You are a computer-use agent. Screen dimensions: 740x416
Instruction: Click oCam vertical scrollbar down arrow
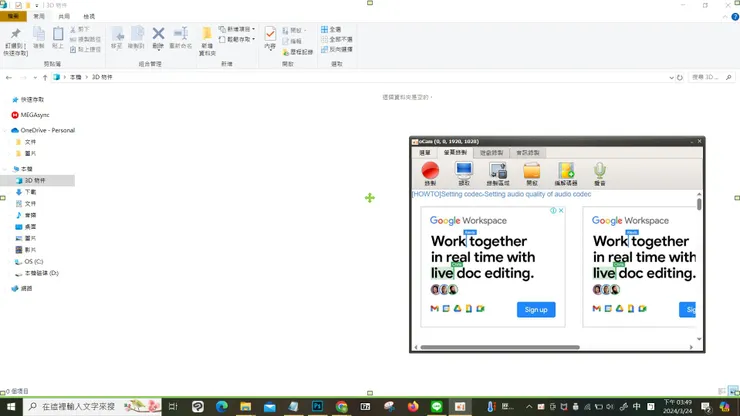pyautogui.click(x=699, y=339)
